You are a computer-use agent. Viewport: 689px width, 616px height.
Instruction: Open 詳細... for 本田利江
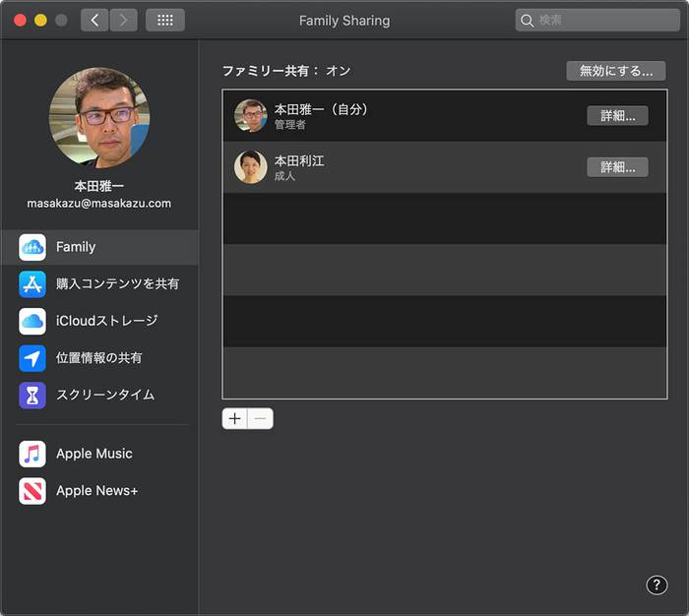[617, 167]
